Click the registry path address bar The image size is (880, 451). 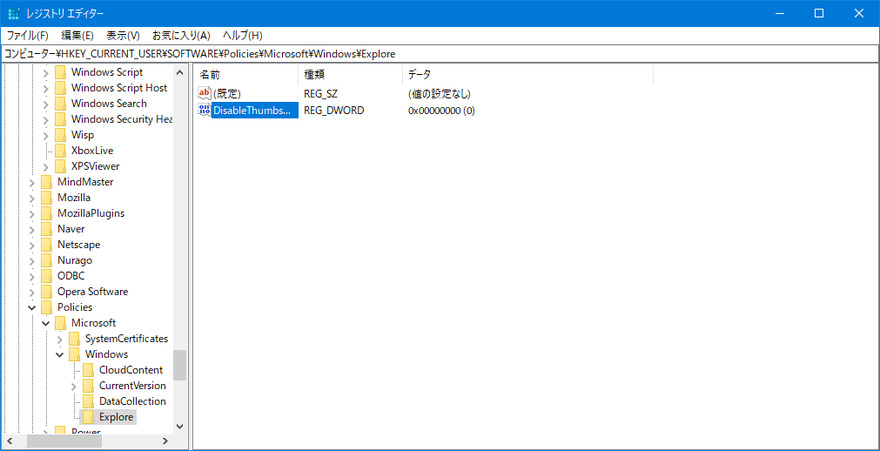click(440, 54)
